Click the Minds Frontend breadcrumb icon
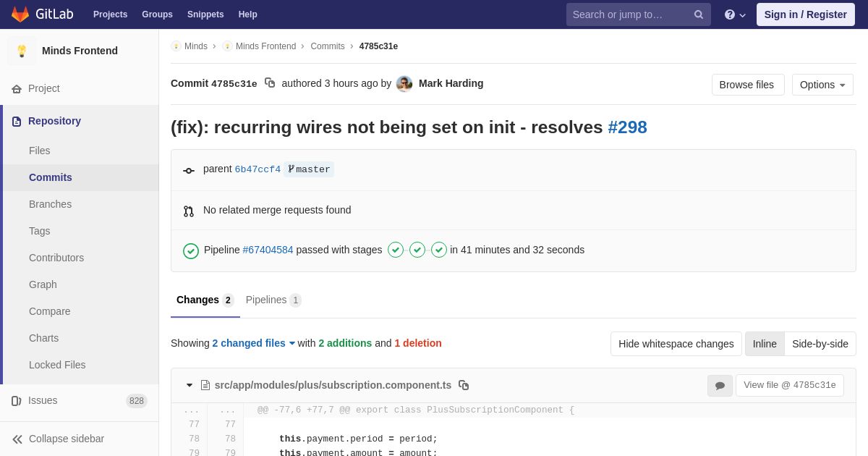The image size is (868, 456). pos(227,46)
